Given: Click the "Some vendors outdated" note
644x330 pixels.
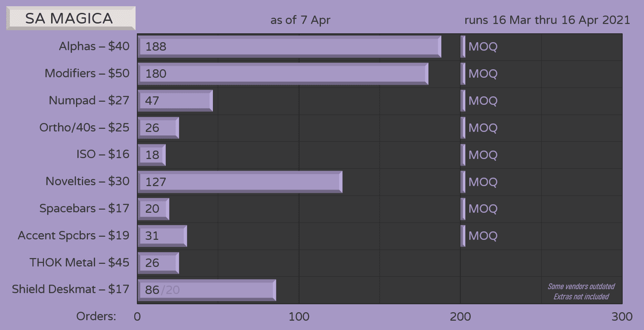Looking at the screenshot, I should coord(581,286).
